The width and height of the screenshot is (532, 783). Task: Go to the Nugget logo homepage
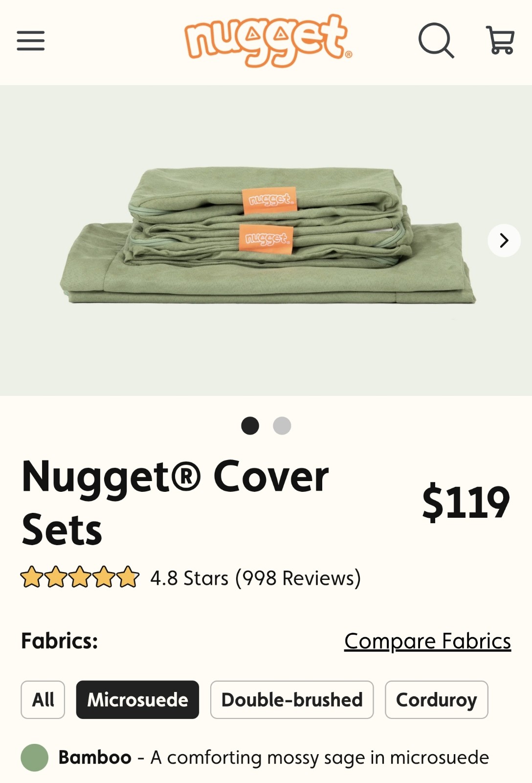point(268,41)
